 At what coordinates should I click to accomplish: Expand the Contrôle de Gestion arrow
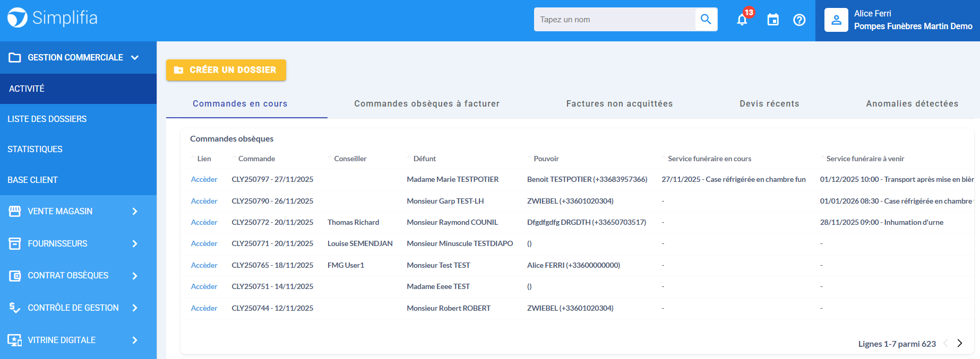coord(135,308)
